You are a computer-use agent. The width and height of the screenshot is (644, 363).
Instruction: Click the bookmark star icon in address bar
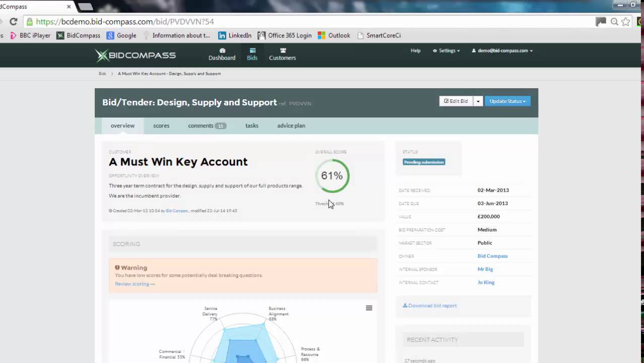coord(626,22)
